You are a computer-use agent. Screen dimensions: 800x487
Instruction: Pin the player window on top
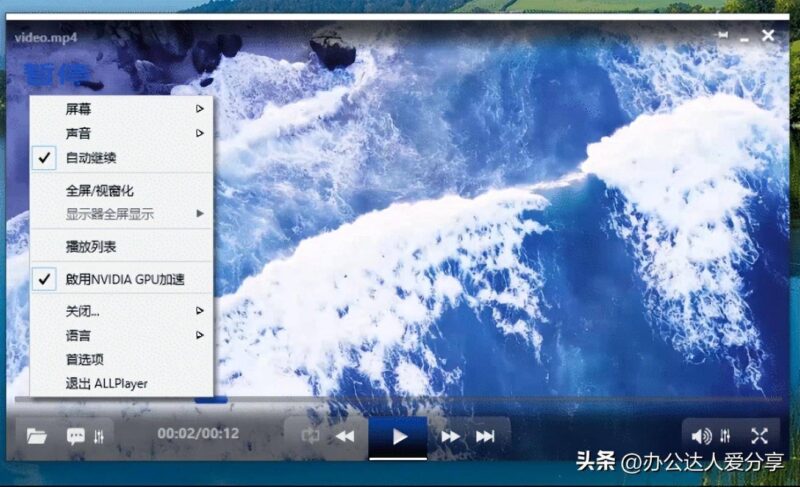[722, 35]
